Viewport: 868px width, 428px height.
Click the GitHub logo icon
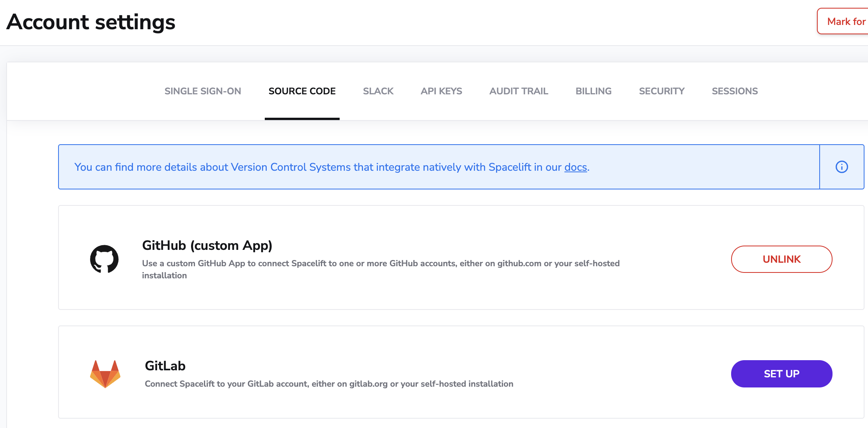coord(105,259)
